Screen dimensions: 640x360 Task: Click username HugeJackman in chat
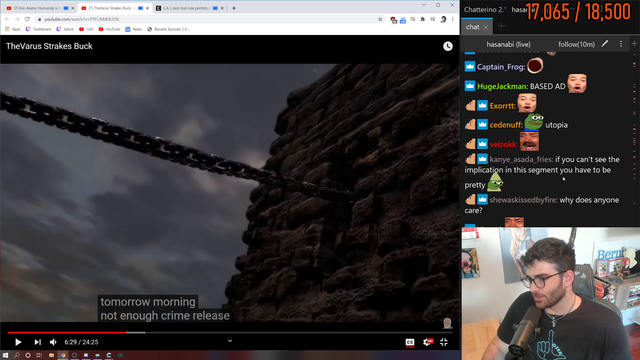click(502, 87)
